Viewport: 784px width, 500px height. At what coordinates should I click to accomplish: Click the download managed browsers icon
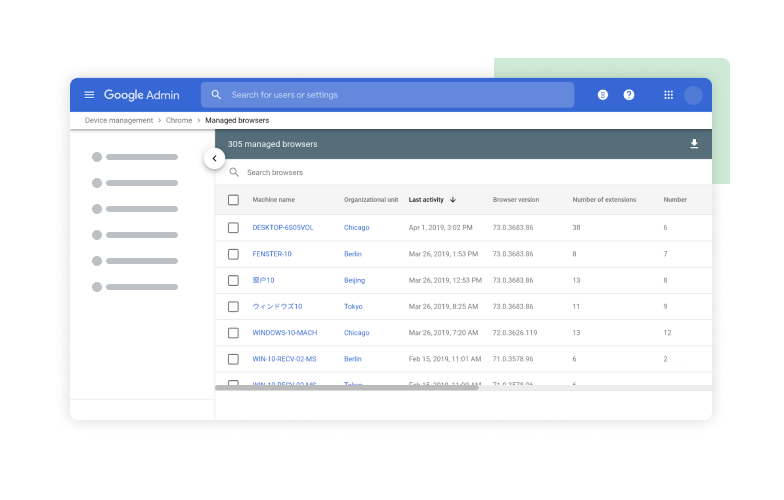pyautogui.click(x=694, y=144)
